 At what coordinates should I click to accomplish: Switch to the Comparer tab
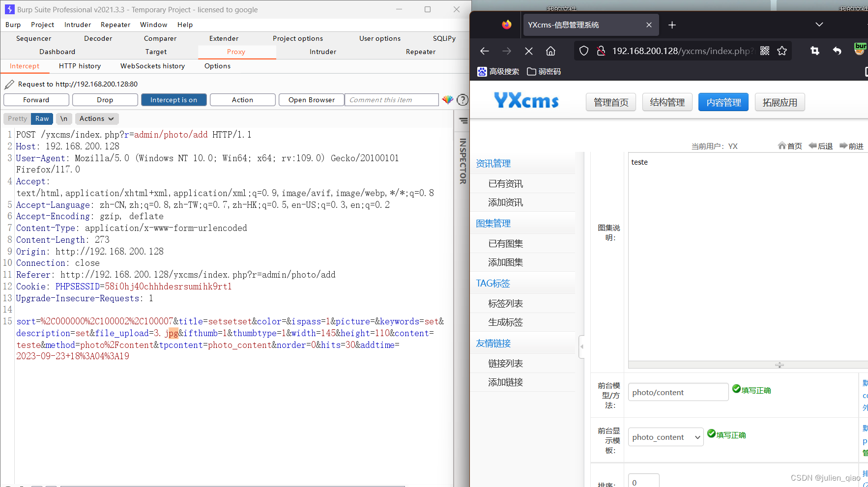160,38
